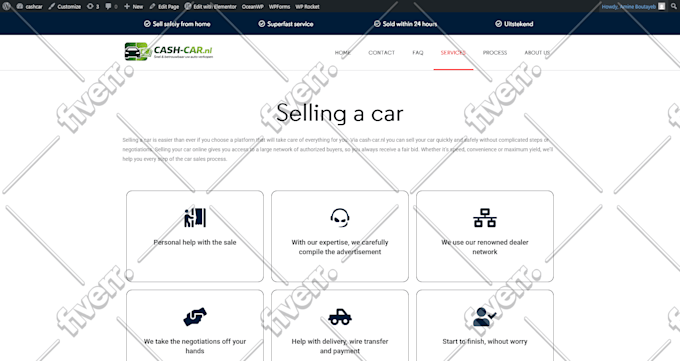Image resolution: width=680 pixels, height=361 pixels.
Task: Select the Sold within 24 hours text
Action: coord(410,24)
